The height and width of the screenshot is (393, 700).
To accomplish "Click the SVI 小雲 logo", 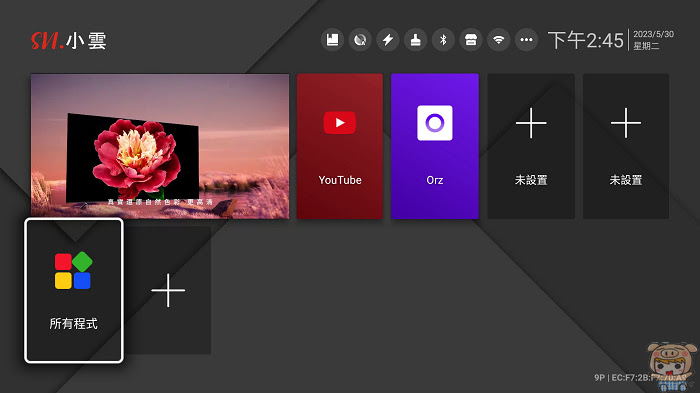I will pos(69,41).
